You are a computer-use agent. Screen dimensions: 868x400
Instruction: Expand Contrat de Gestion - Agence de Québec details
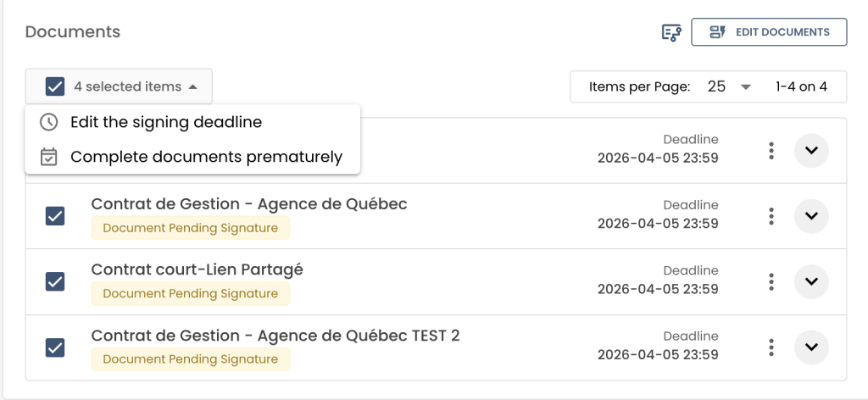click(811, 216)
